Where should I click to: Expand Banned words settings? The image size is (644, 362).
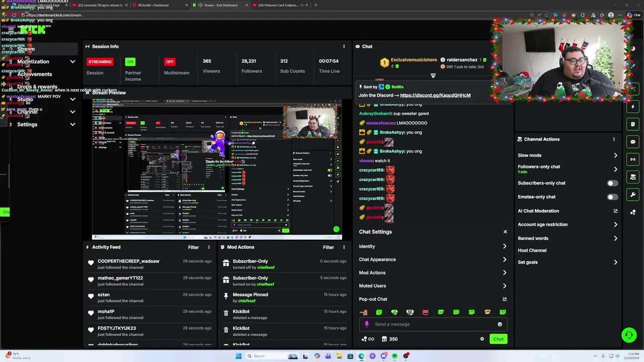(x=615, y=238)
